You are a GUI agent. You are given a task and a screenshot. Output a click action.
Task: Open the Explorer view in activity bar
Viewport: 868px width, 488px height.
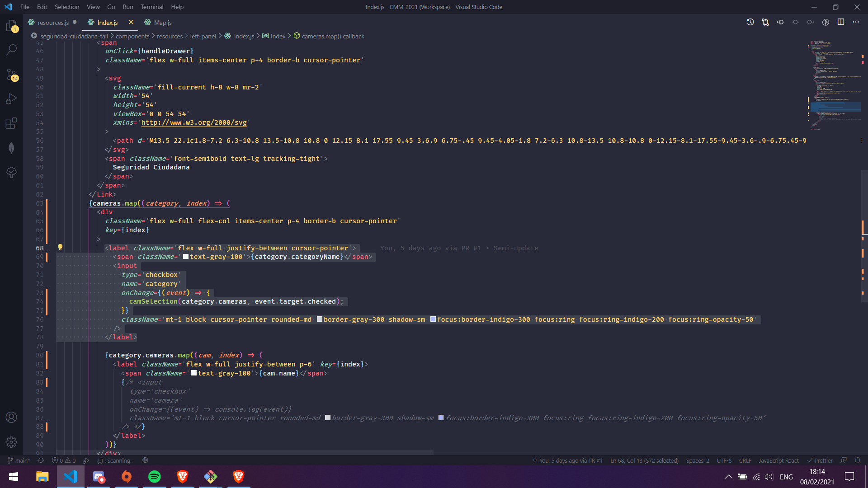tap(11, 26)
